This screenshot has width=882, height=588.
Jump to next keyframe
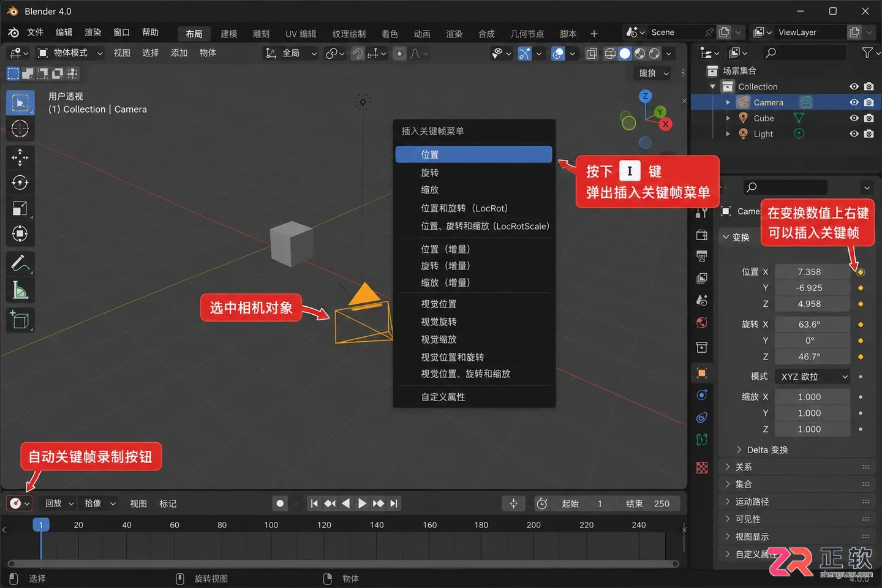[378, 503]
